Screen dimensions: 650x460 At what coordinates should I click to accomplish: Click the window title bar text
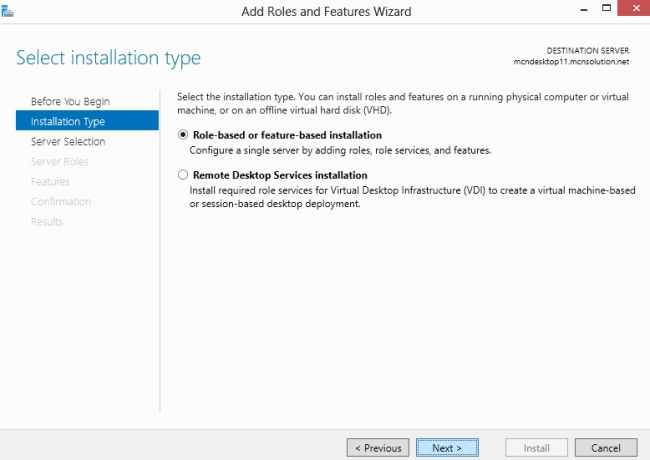(x=326, y=11)
